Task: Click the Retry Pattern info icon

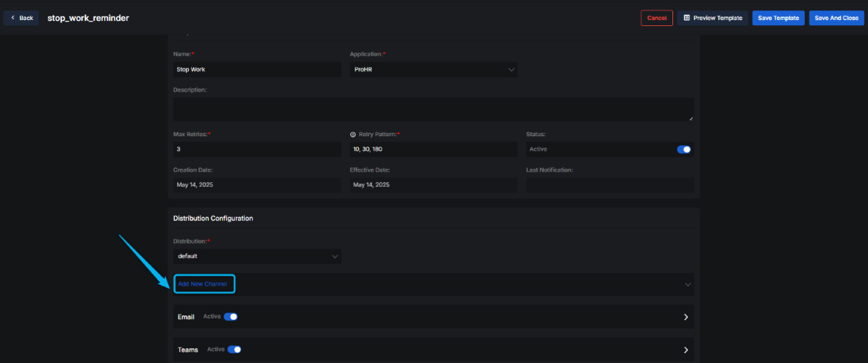Action: (353, 135)
